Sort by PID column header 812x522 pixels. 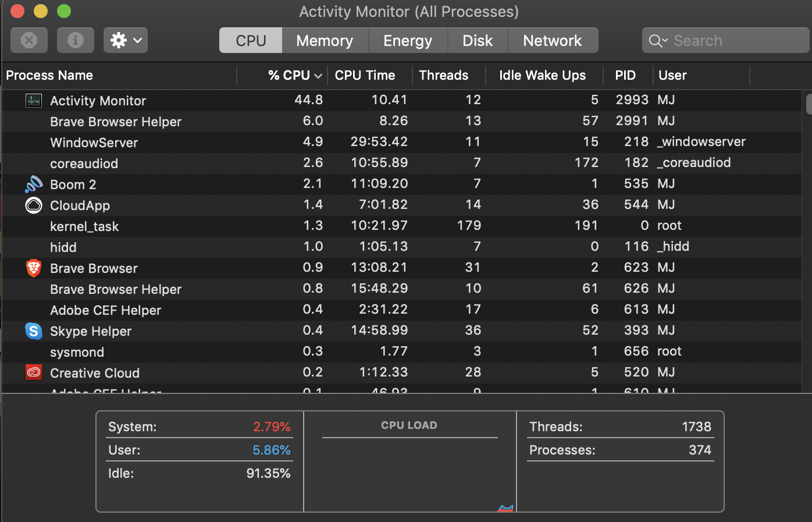[628, 75]
